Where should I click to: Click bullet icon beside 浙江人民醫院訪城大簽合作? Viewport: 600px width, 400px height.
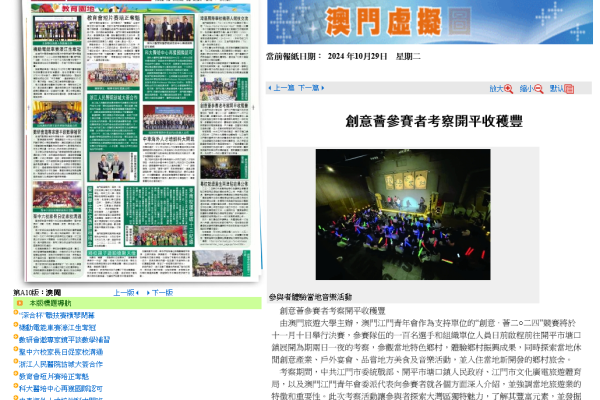point(16,362)
